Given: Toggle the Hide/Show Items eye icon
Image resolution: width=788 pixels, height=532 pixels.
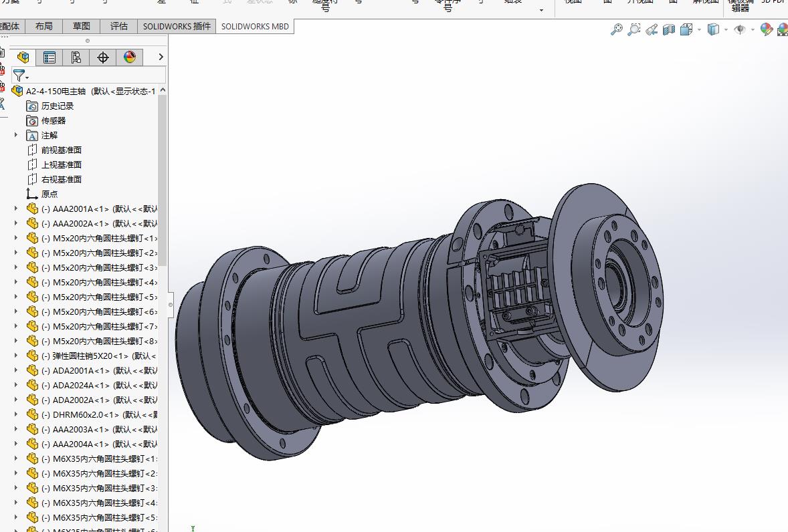Looking at the screenshot, I should coord(740,29).
